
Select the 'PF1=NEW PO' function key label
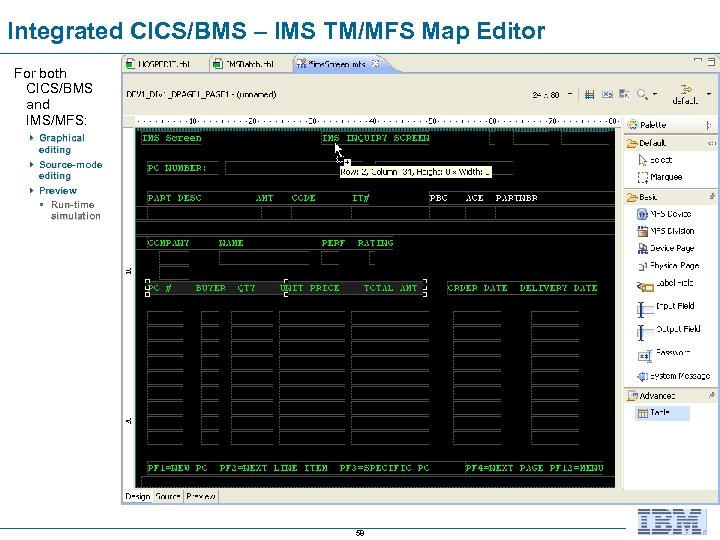point(177,468)
